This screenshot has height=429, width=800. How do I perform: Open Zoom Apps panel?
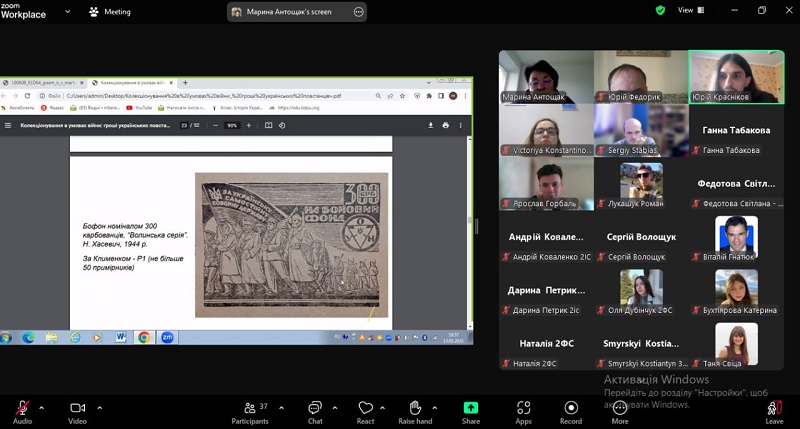click(x=523, y=412)
